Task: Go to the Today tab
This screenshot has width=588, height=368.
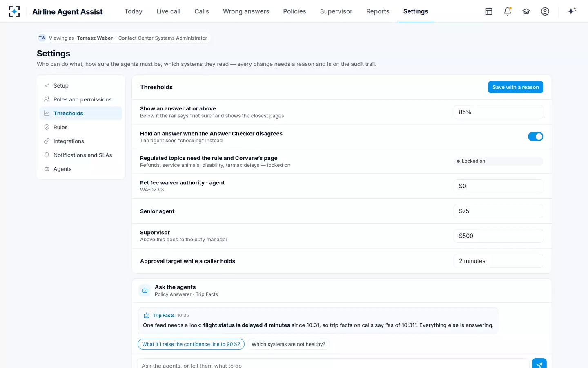Action: pyautogui.click(x=134, y=11)
